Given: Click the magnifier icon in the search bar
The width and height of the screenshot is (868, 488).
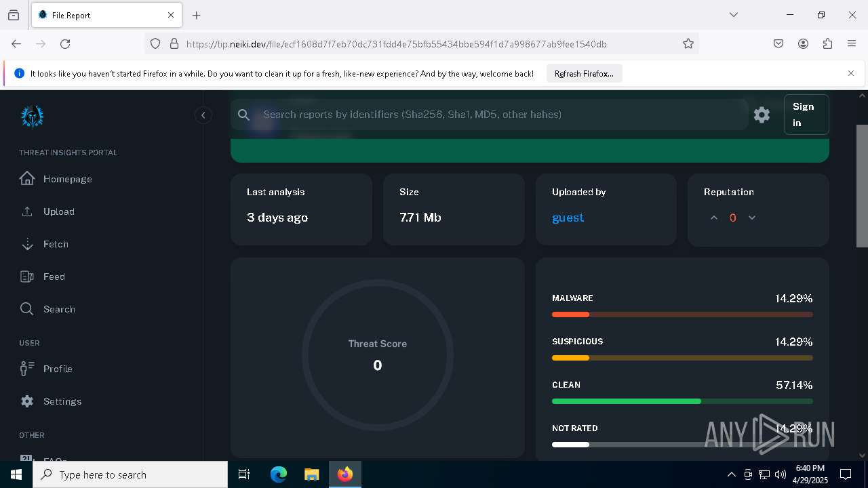Looking at the screenshot, I should (x=244, y=115).
